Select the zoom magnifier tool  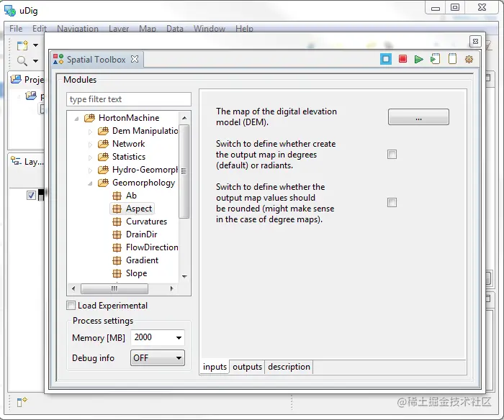pos(22,60)
